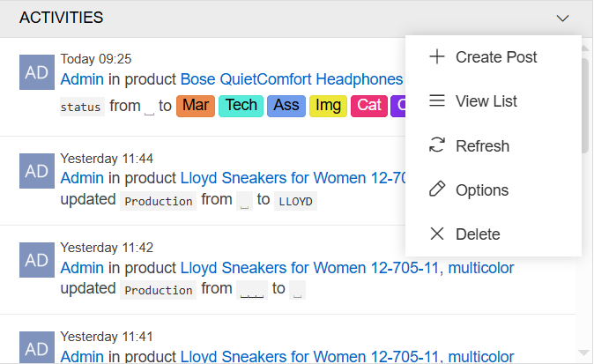Click the AD avatar on today's activity
Screen dimensions: 594x364
point(37,73)
